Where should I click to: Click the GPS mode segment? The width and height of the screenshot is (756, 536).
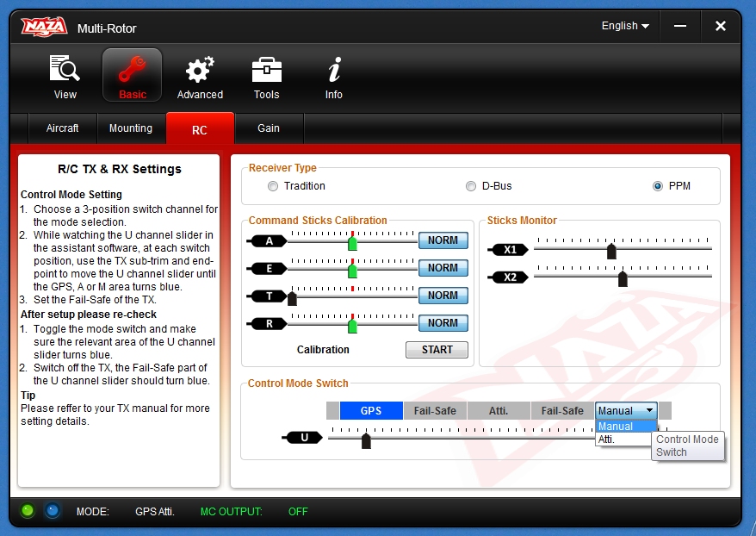coord(371,410)
